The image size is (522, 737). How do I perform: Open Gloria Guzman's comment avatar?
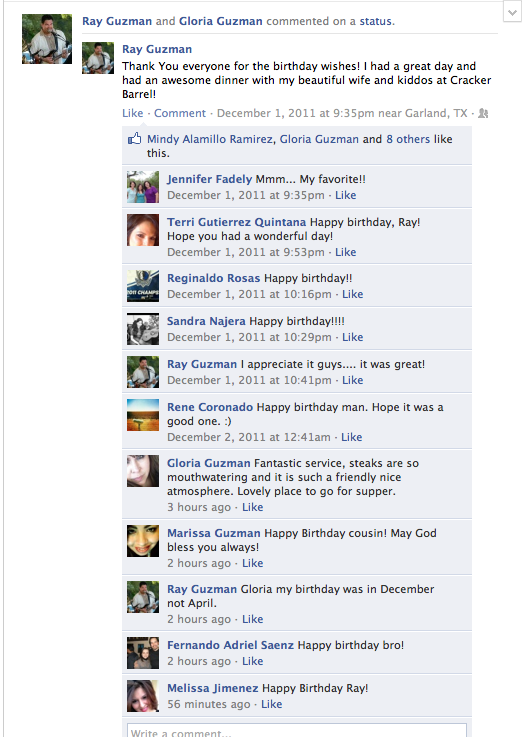tap(143, 471)
